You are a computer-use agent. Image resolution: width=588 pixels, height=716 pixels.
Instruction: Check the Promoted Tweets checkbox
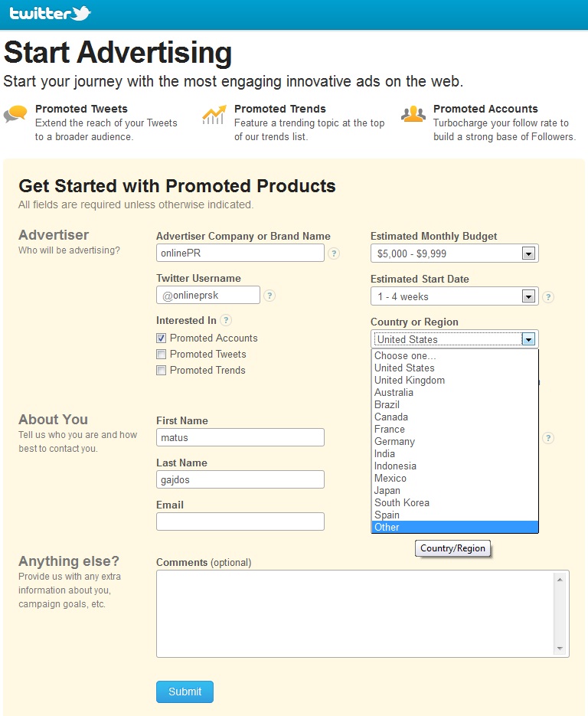point(161,354)
